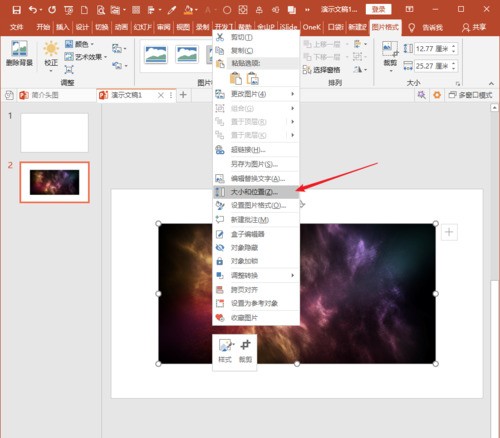The width and height of the screenshot is (500, 438).
Task: Open the Corrections (校正) sun icon
Action: 51,49
